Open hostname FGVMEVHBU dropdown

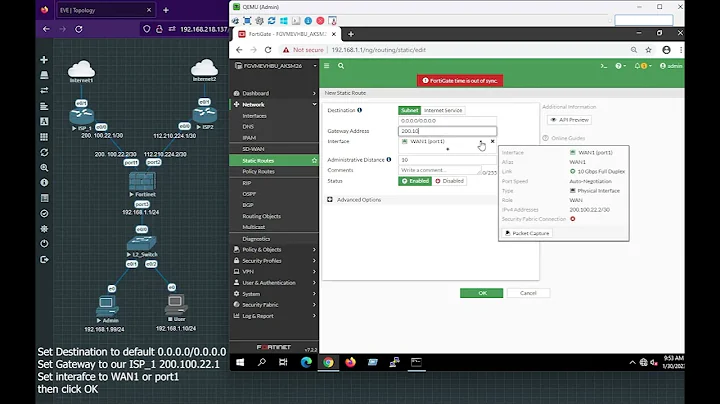pos(275,66)
